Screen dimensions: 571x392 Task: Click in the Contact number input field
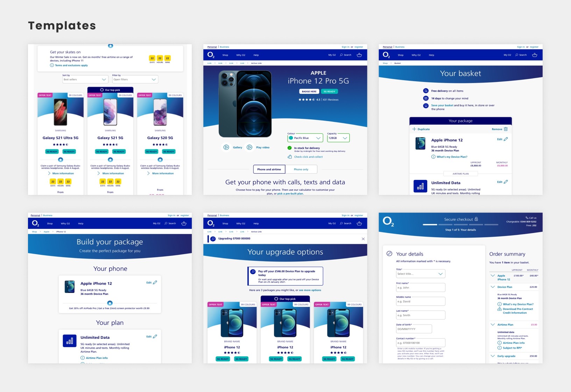pyautogui.click(x=421, y=343)
